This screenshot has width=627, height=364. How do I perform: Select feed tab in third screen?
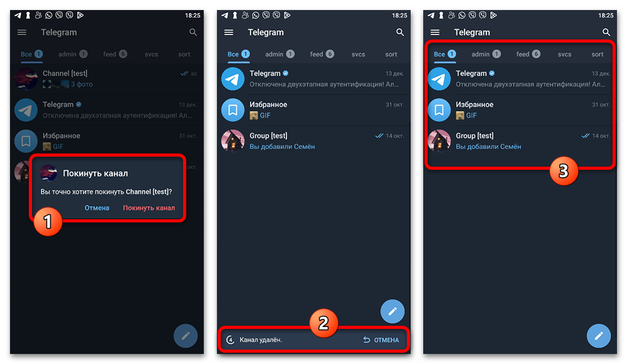[528, 55]
